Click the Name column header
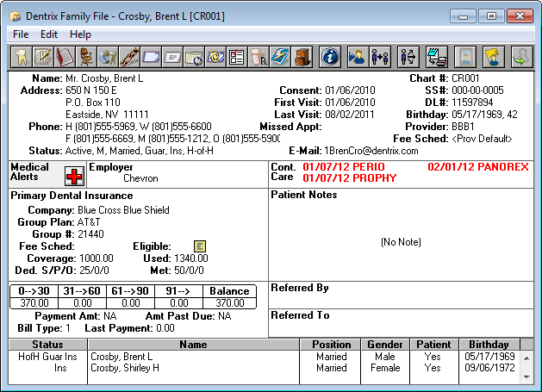The width and height of the screenshot is (542, 392). pyautogui.click(x=193, y=345)
